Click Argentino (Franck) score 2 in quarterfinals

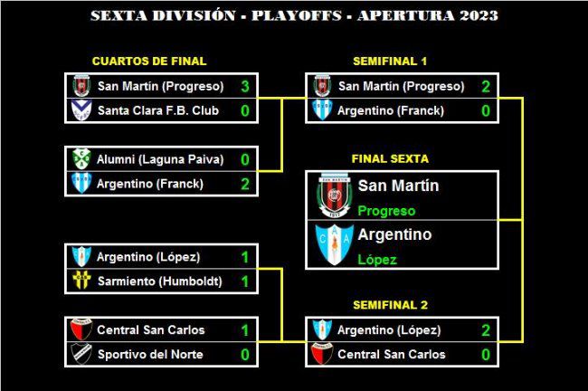point(245,184)
